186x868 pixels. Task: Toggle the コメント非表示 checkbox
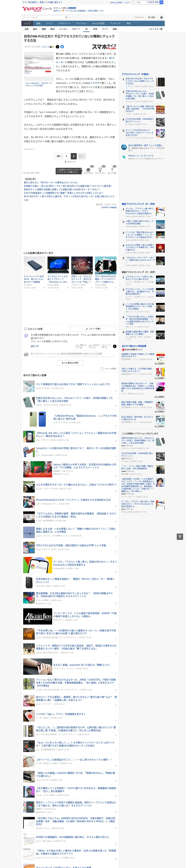point(102,369)
